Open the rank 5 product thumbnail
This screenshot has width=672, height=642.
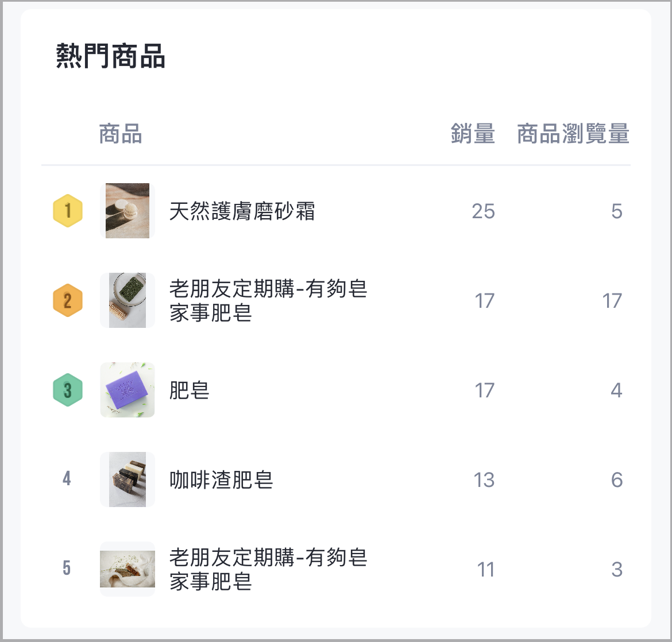pyautogui.click(x=128, y=569)
